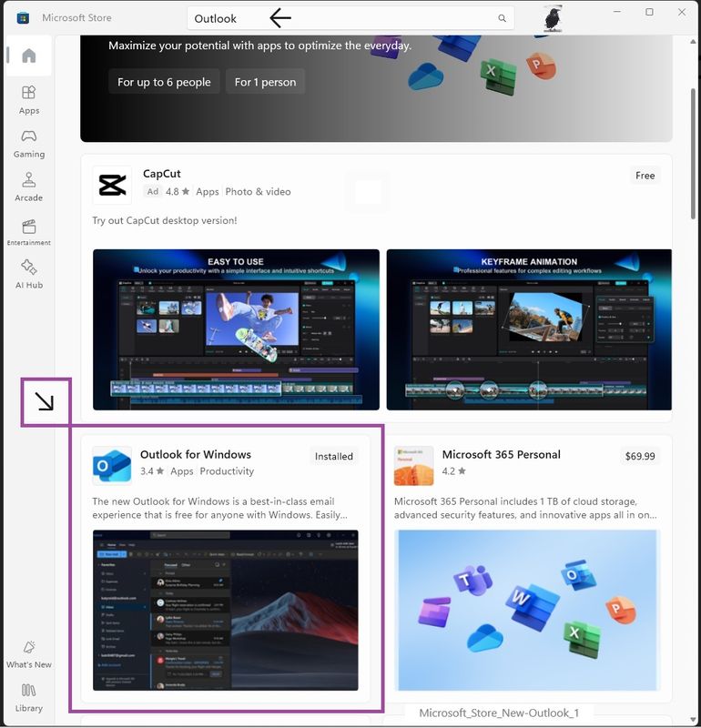Click the Free button for CapCut
The height and width of the screenshot is (728, 701).
645,176
